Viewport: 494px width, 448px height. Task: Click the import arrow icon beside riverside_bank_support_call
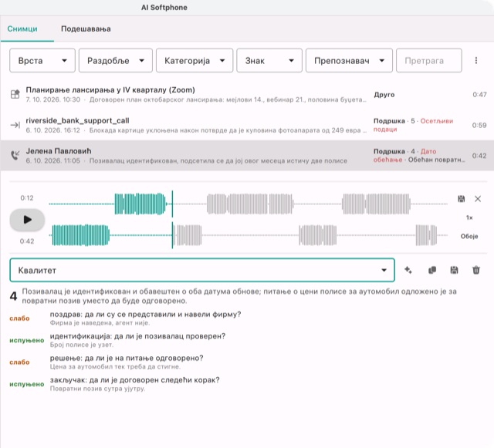(x=15, y=125)
